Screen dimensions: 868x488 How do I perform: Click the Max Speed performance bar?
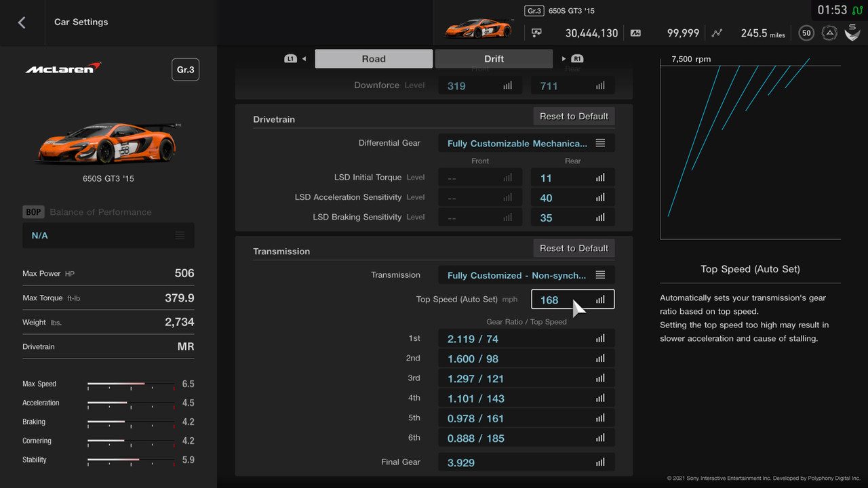[131, 384]
